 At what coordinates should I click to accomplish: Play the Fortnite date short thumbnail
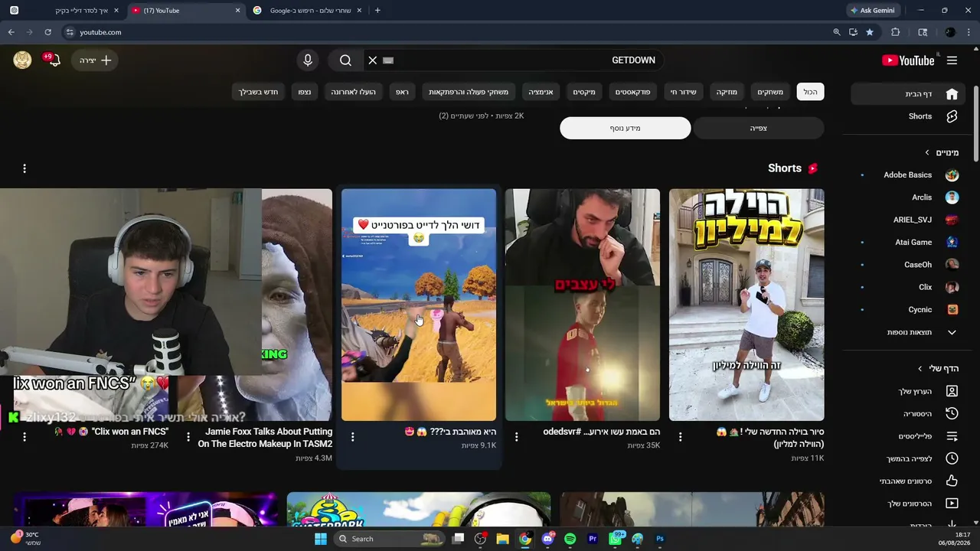[419, 305]
